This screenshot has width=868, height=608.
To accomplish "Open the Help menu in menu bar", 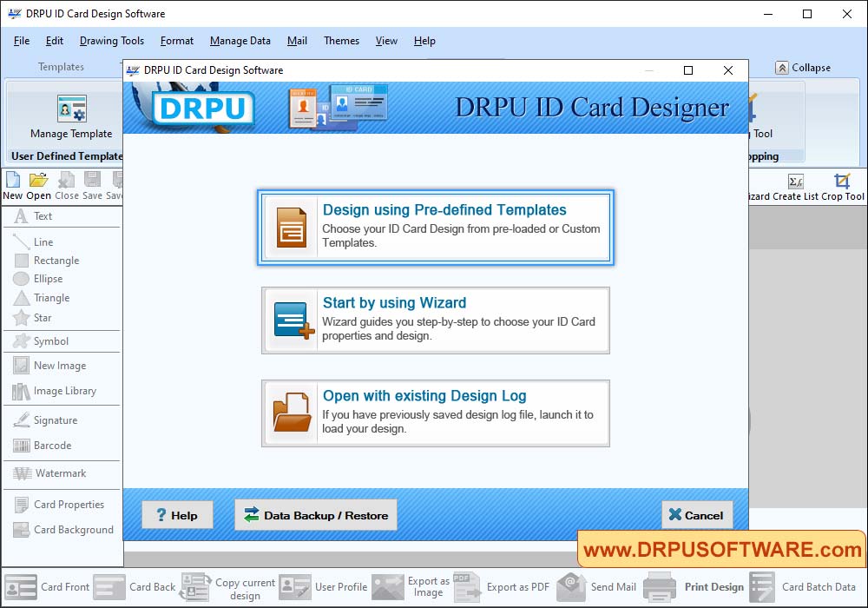I will pyautogui.click(x=424, y=41).
